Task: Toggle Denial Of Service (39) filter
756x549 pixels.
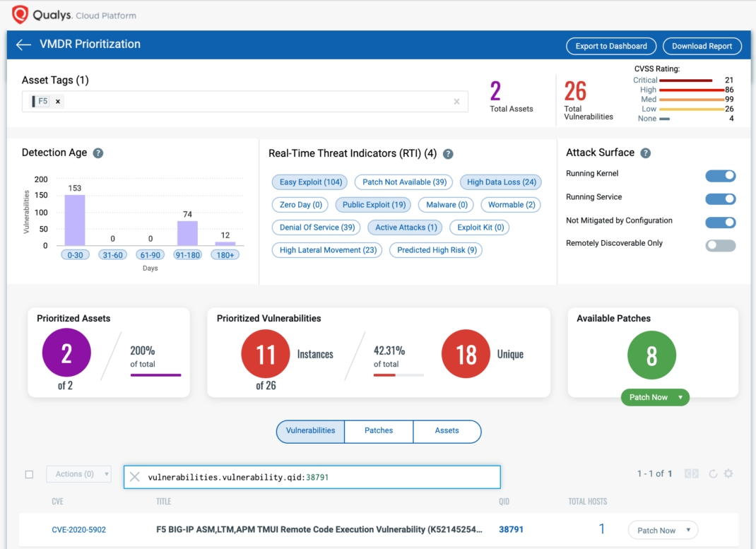Action: 317,228
